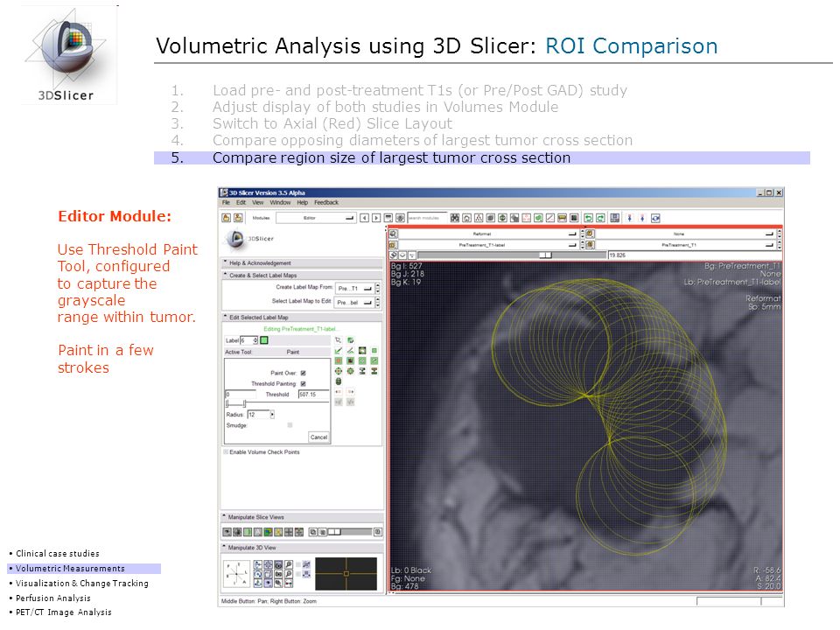Select Perfusion Analysis in the slide outline
Screen dimensions: 840x630
click(53, 598)
